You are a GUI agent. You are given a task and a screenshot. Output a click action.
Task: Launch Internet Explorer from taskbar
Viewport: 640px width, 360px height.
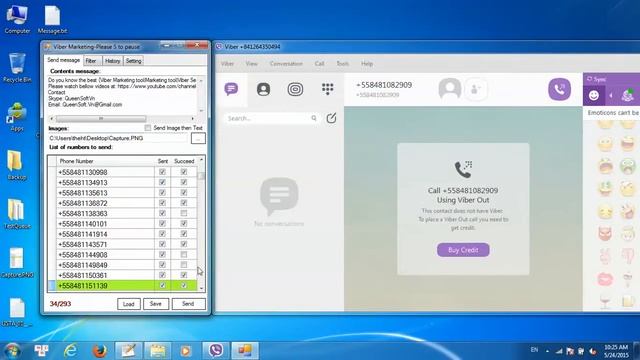[70, 351]
